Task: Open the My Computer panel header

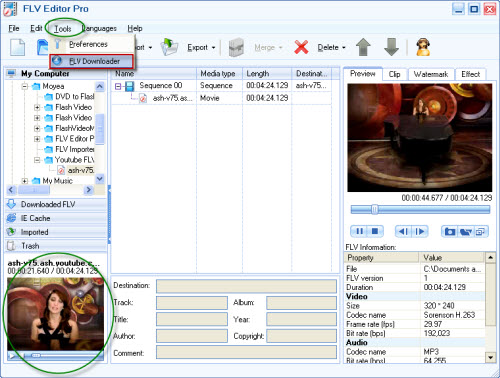Action: tap(55, 74)
